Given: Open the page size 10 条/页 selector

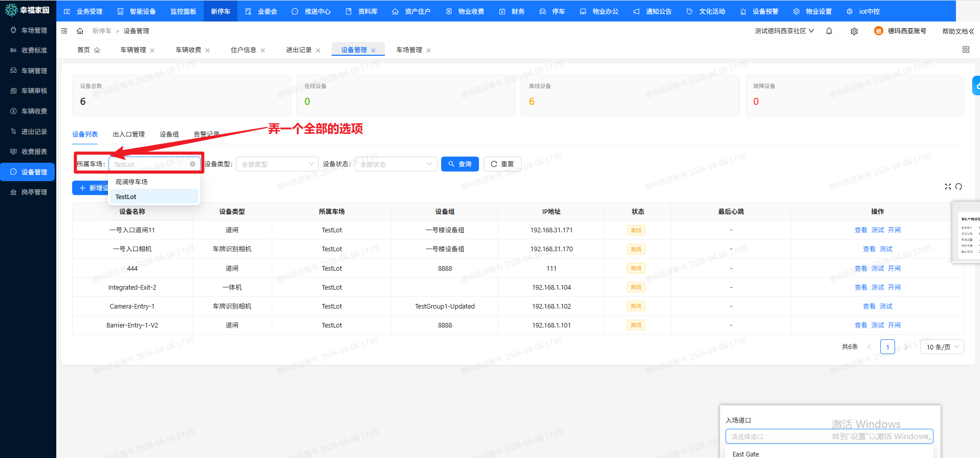Looking at the screenshot, I should pyautogui.click(x=942, y=347).
